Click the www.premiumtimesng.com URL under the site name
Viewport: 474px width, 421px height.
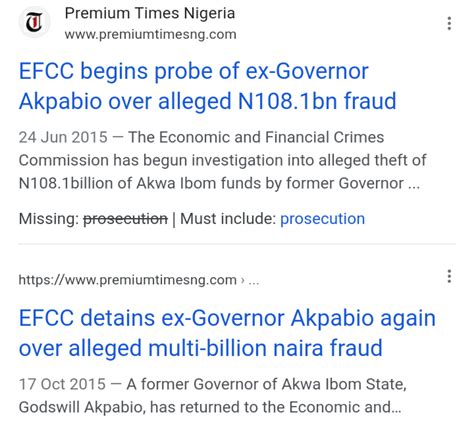(151, 34)
